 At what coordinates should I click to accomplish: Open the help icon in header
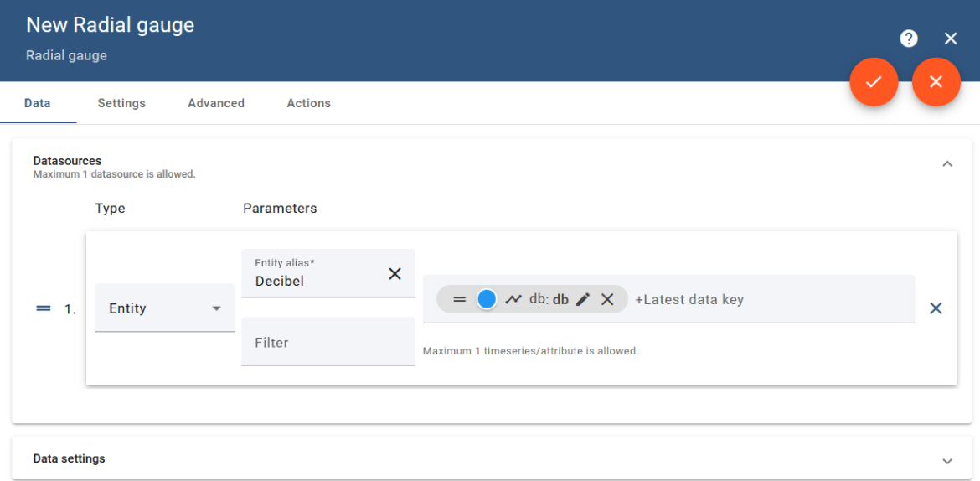pos(909,39)
